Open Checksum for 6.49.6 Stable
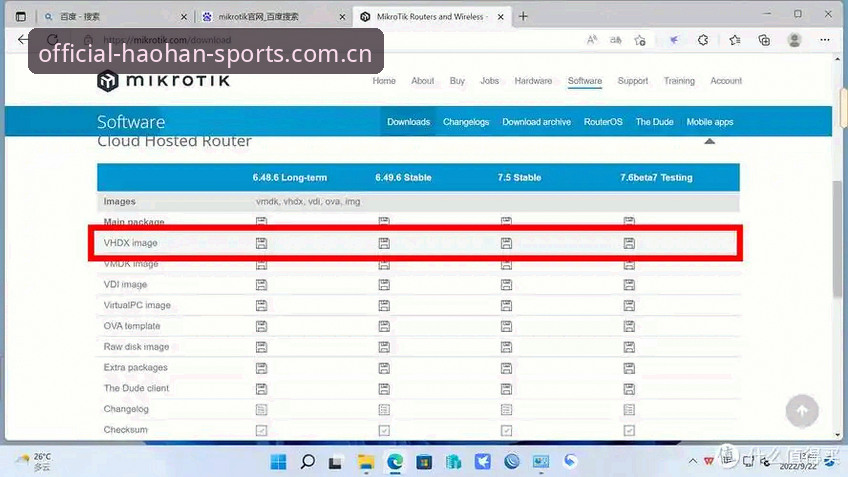 384,430
